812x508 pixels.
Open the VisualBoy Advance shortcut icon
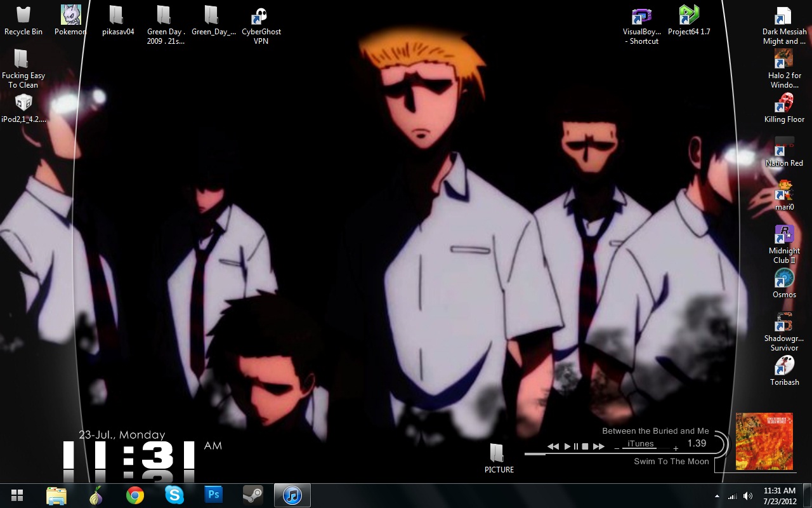coord(641,17)
